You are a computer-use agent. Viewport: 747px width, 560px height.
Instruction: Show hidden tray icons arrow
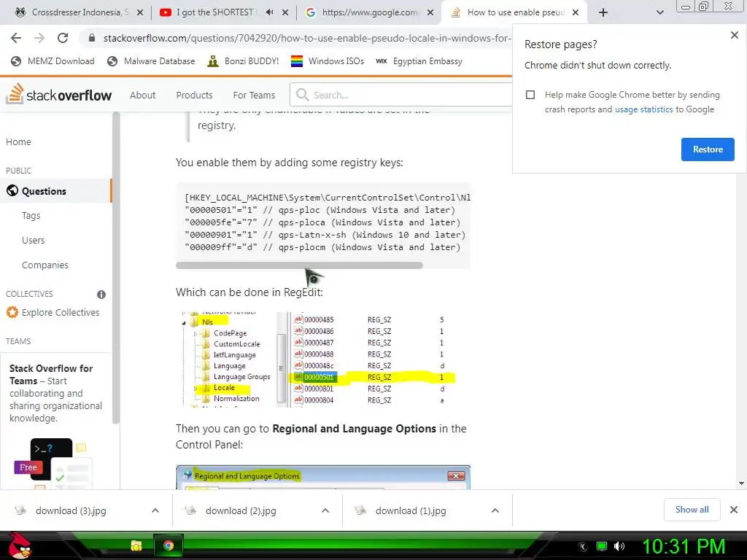583,547
